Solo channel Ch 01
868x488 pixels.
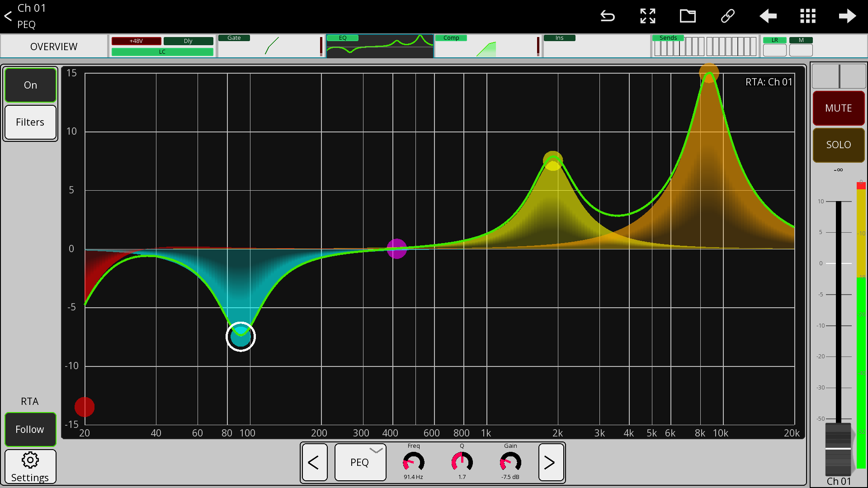coord(838,145)
